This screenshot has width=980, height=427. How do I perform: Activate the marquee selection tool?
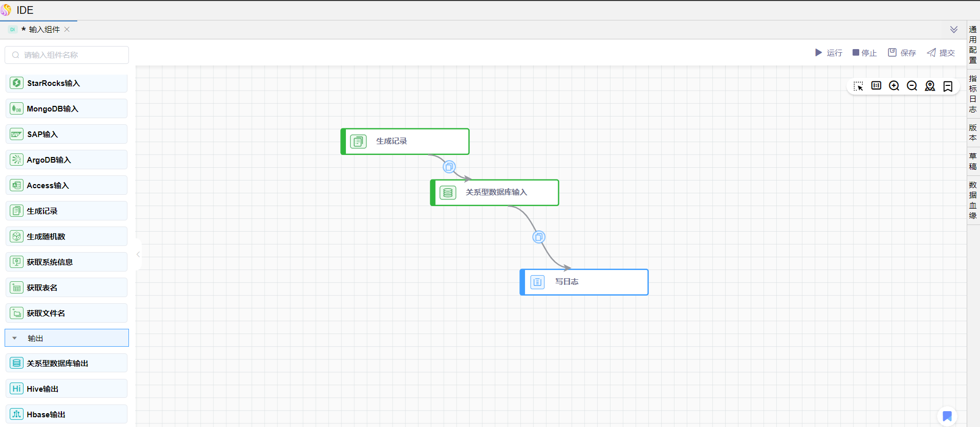(x=858, y=86)
